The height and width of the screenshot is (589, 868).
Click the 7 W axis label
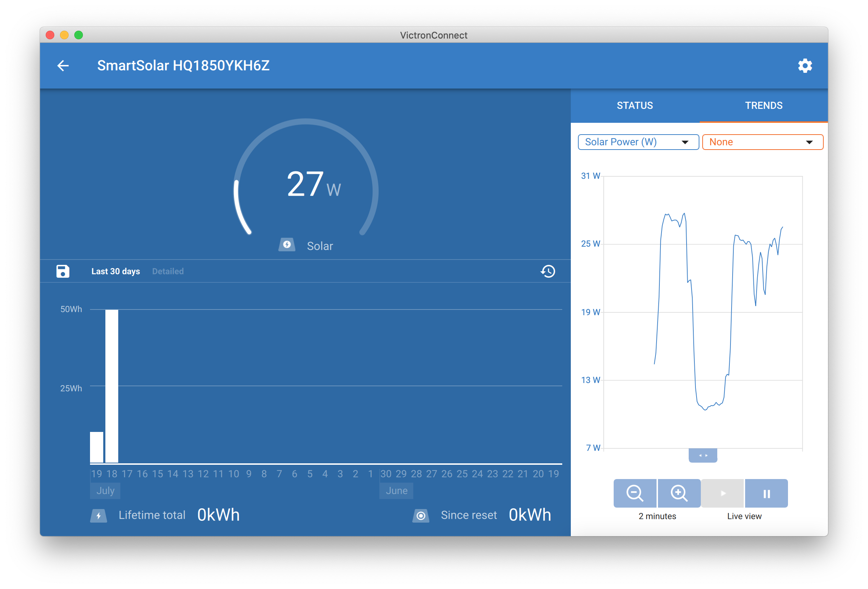coord(593,448)
